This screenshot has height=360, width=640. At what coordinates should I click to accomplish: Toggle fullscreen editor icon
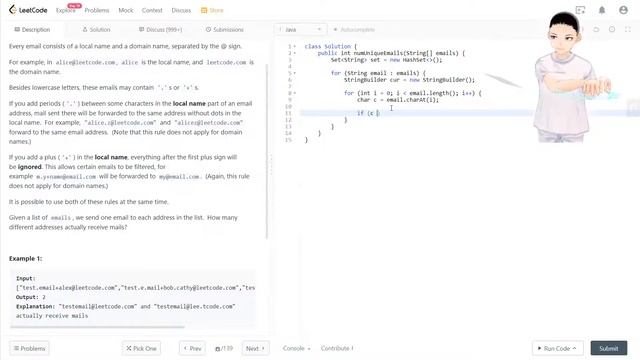tap(627, 29)
